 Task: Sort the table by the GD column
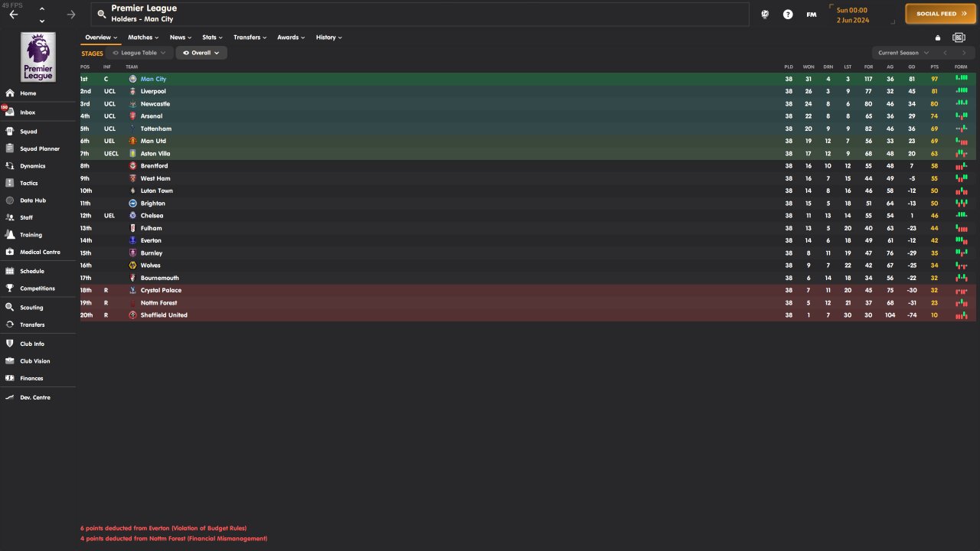[911, 67]
